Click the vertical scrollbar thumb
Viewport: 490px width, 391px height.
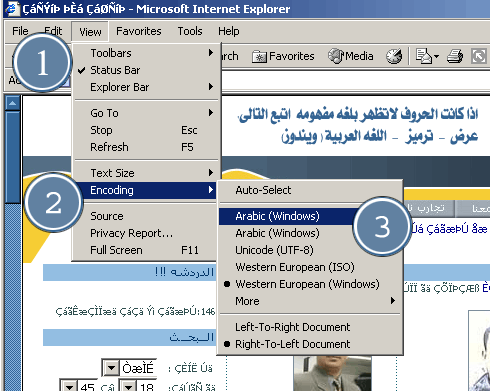pyautogui.click(x=13, y=157)
